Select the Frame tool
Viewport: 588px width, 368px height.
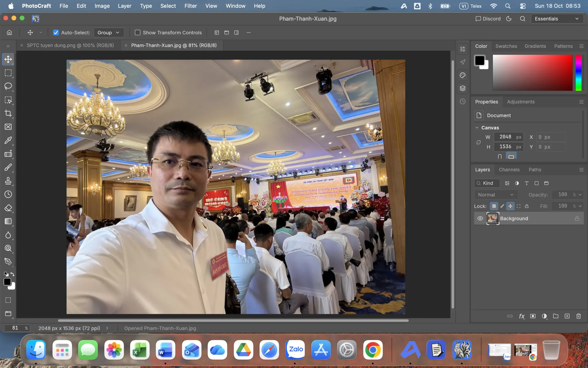click(x=8, y=127)
